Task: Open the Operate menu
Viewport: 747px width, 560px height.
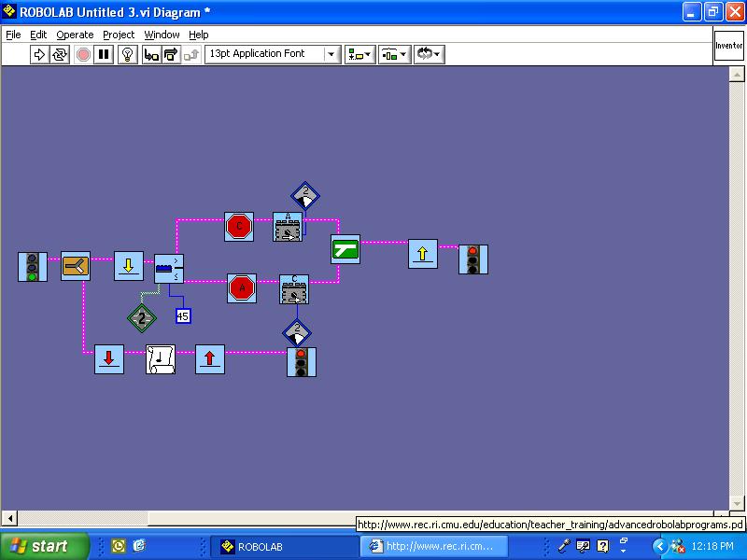Action: [x=75, y=35]
